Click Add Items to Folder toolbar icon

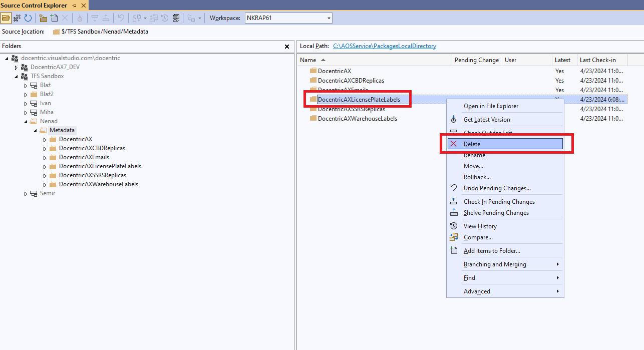54,18
